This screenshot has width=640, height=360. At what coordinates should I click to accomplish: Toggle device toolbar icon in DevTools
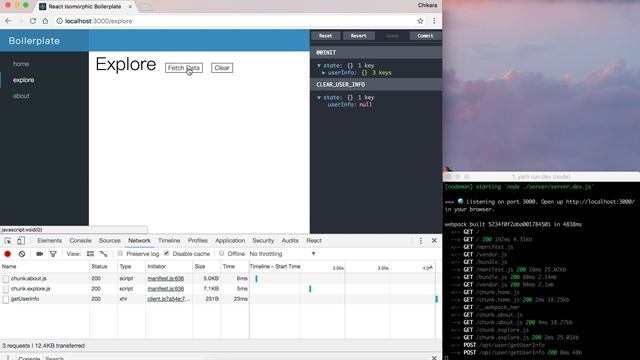pyautogui.click(x=21, y=241)
